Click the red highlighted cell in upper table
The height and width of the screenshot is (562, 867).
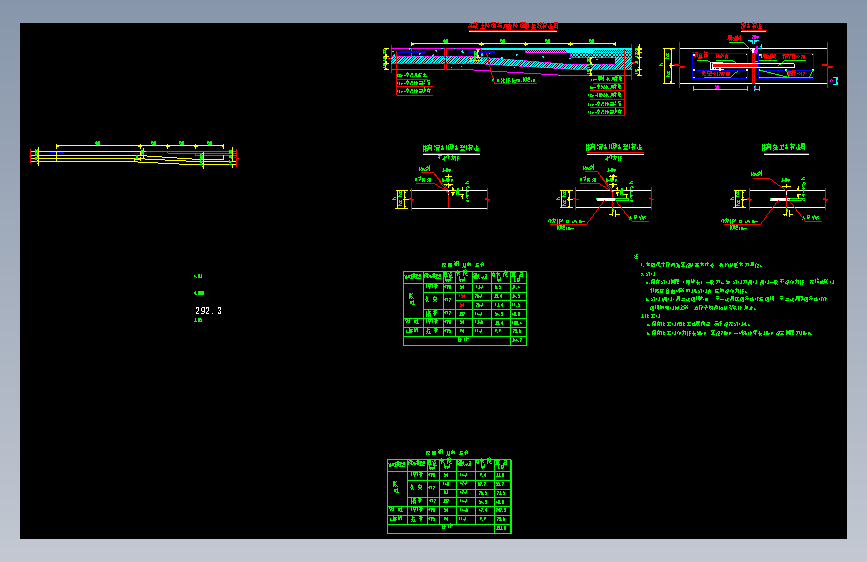(462, 296)
